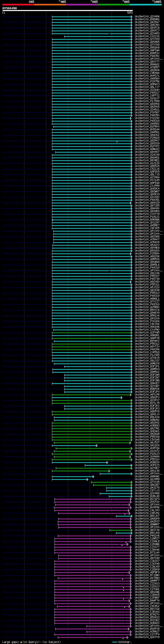This screenshot has width=164, height=644.
Task: Click hit label UniRef100_Q41136
Action: point(147,471)
